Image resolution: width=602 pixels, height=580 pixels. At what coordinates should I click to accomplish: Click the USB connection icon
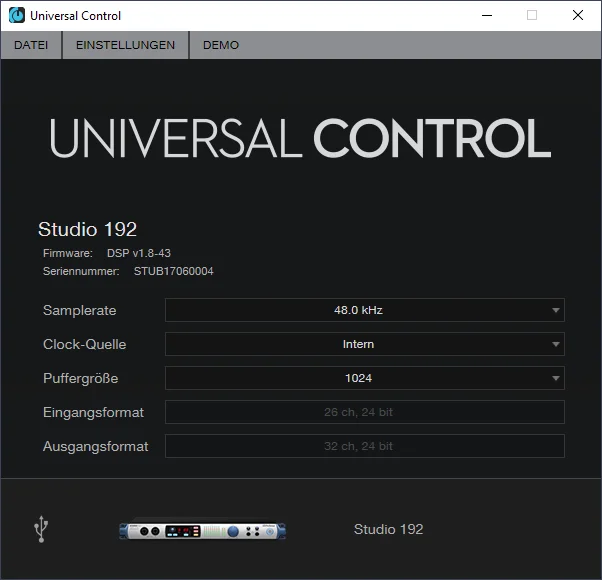[41, 529]
